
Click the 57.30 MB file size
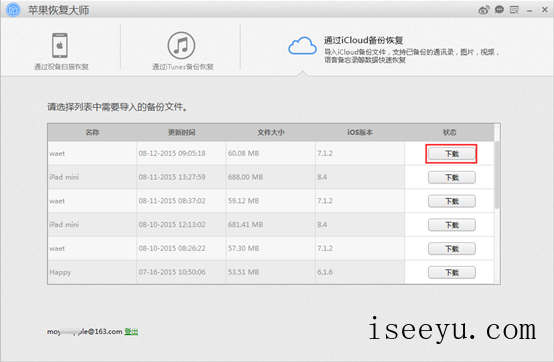tap(243, 248)
